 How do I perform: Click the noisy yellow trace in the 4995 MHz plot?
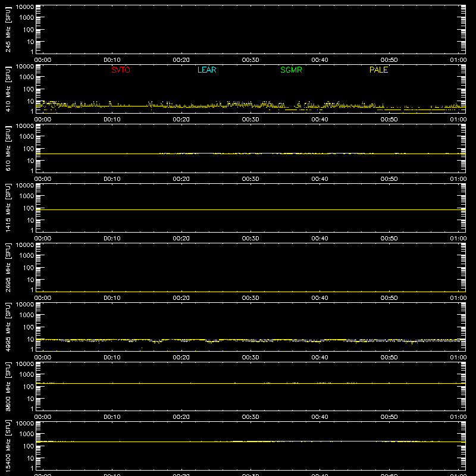[250, 340]
